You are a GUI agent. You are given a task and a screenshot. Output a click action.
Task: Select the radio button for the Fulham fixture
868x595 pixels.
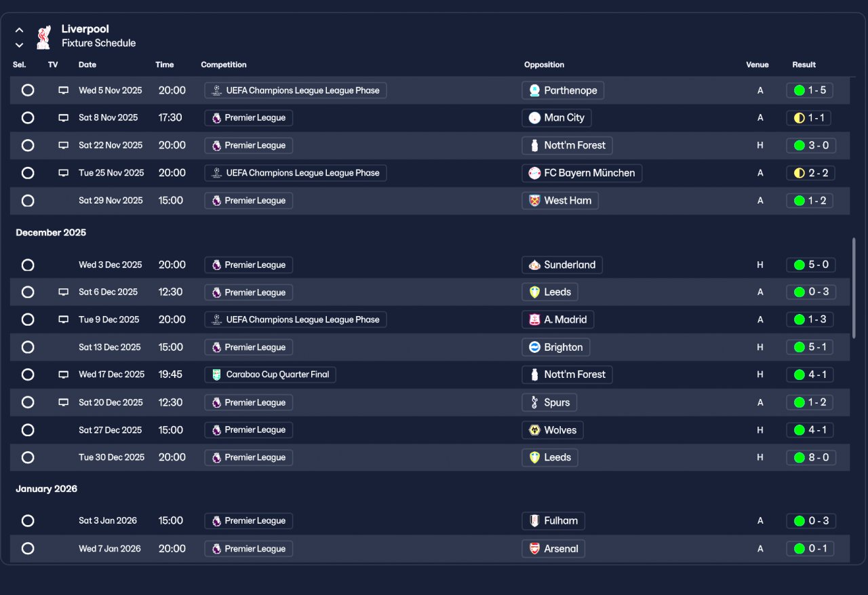[28, 521]
